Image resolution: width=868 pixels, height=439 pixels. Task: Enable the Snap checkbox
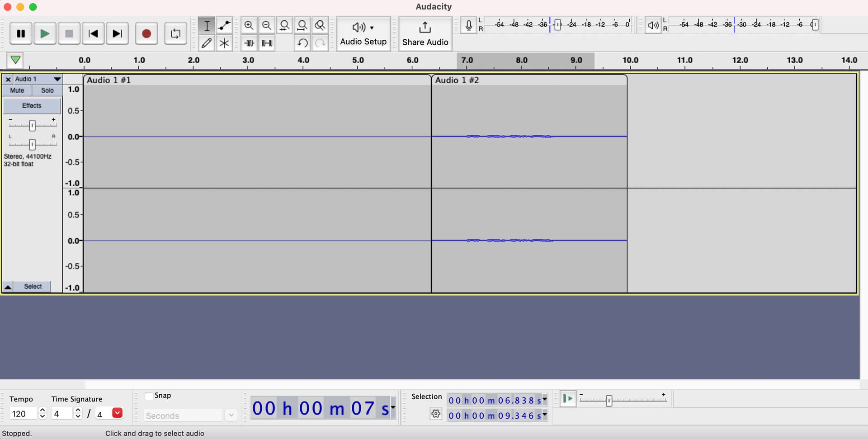coord(149,396)
